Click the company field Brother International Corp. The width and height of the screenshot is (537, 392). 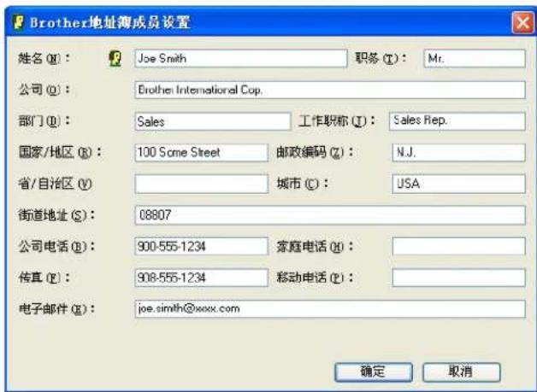(330, 90)
